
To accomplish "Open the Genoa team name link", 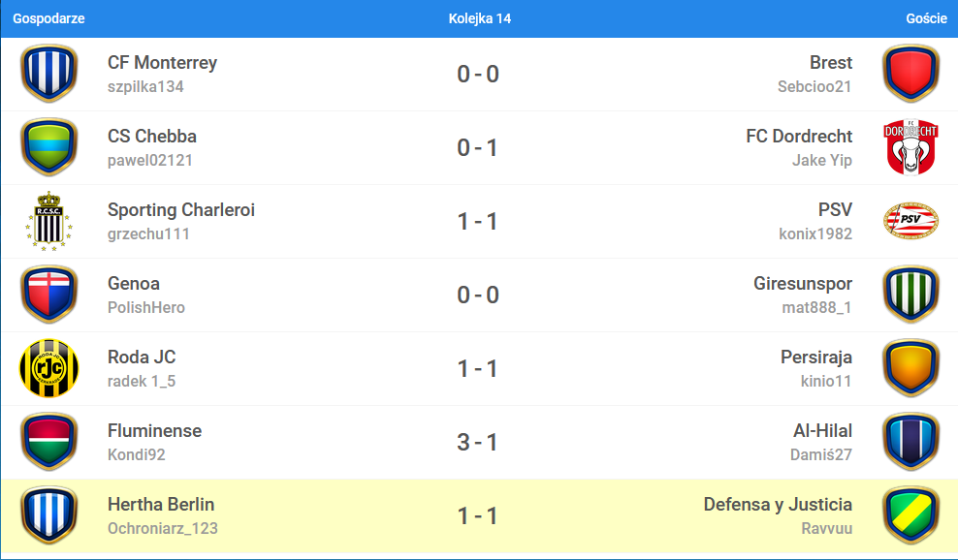I will click(133, 283).
